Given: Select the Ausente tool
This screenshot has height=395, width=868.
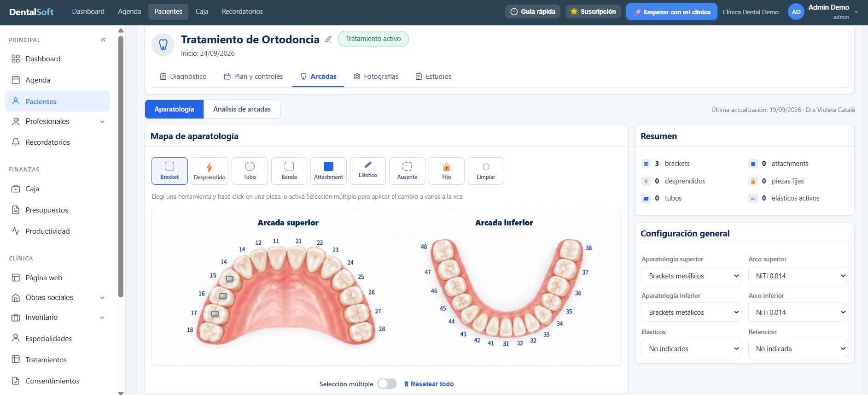Looking at the screenshot, I should pos(407,171).
